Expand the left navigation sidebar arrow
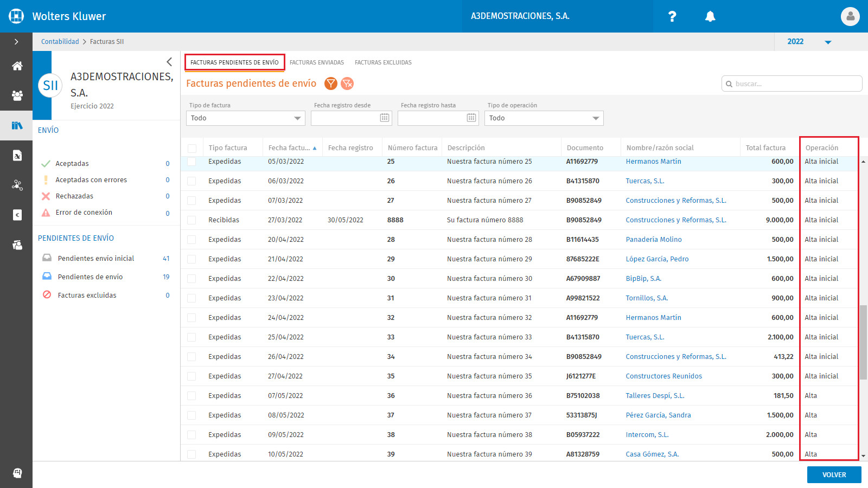The height and width of the screenshot is (488, 868). [16, 42]
